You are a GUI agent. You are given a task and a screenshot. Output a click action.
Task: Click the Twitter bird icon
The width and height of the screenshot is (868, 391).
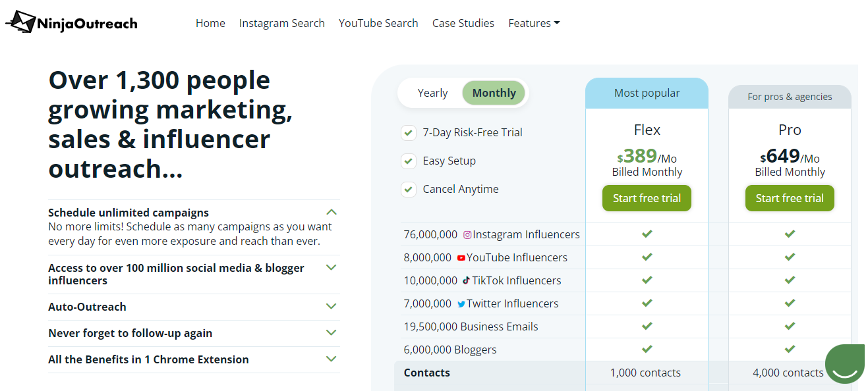pos(461,304)
